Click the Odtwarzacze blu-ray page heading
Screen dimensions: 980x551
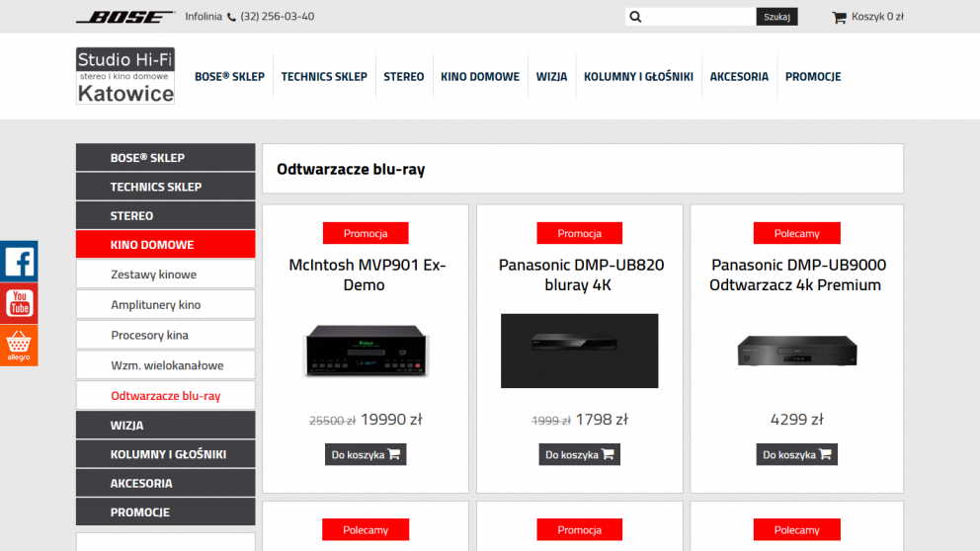[351, 169]
